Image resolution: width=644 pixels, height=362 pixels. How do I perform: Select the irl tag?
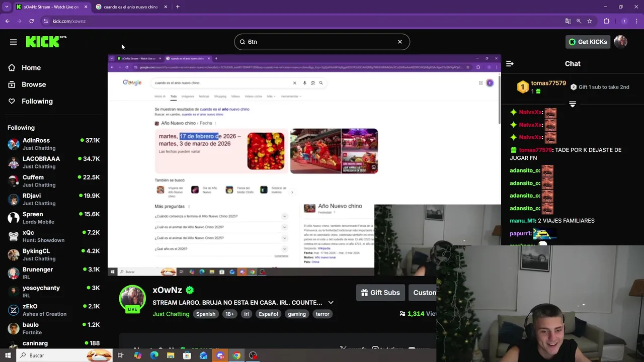point(247,314)
